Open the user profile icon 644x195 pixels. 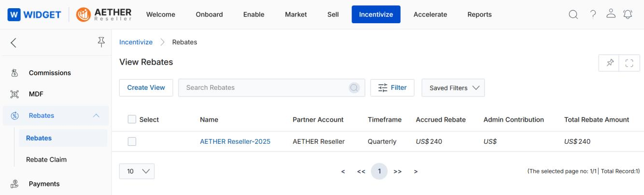pyautogui.click(x=611, y=14)
